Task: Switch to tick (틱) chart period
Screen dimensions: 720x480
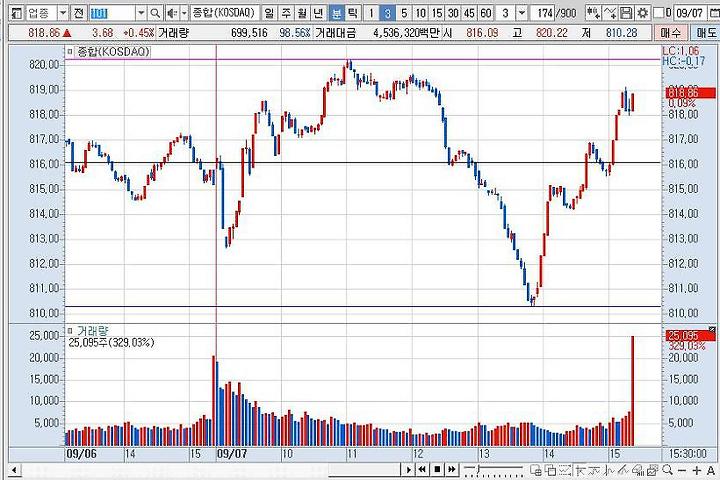Action: 352,13
